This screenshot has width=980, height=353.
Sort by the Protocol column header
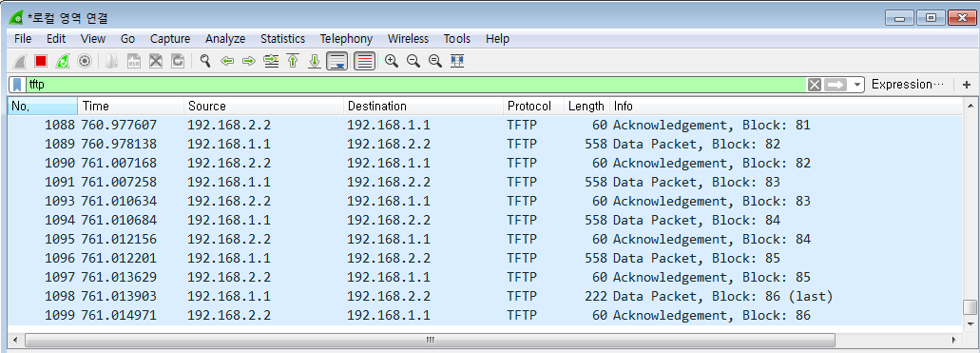point(534,107)
